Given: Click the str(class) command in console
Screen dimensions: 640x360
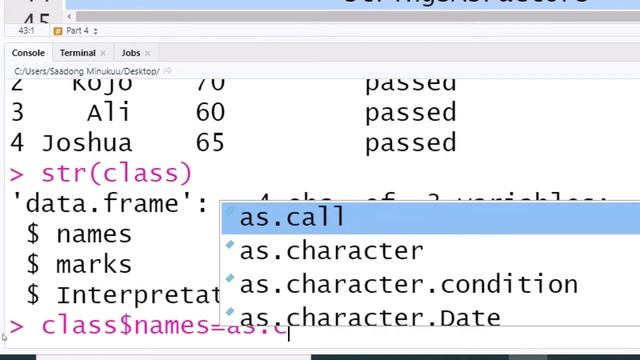Looking at the screenshot, I should pos(116,173).
